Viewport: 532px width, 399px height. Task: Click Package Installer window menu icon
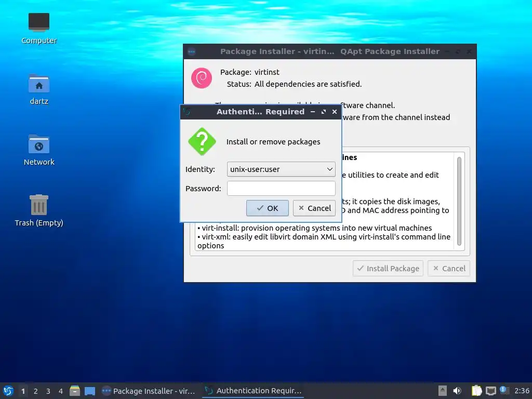(192, 51)
